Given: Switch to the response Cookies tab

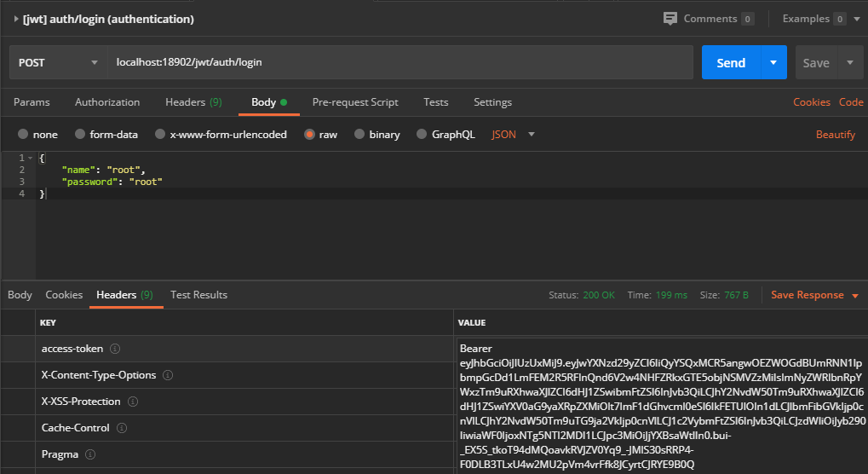Looking at the screenshot, I should coord(64,295).
